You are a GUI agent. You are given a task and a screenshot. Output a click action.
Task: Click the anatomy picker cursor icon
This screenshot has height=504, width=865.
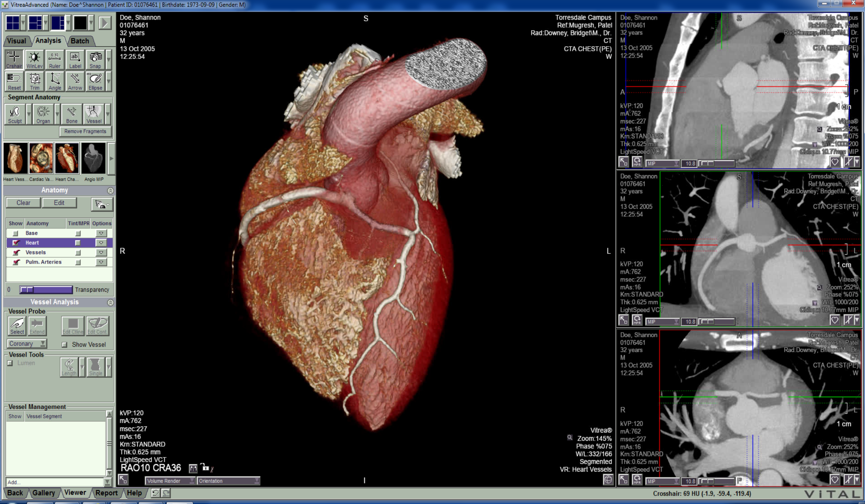pos(102,204)
